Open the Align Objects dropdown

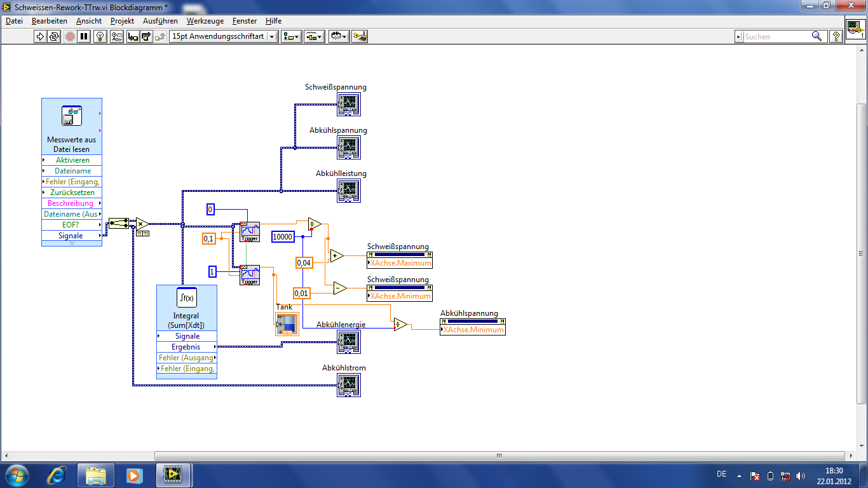coord(292,36)
